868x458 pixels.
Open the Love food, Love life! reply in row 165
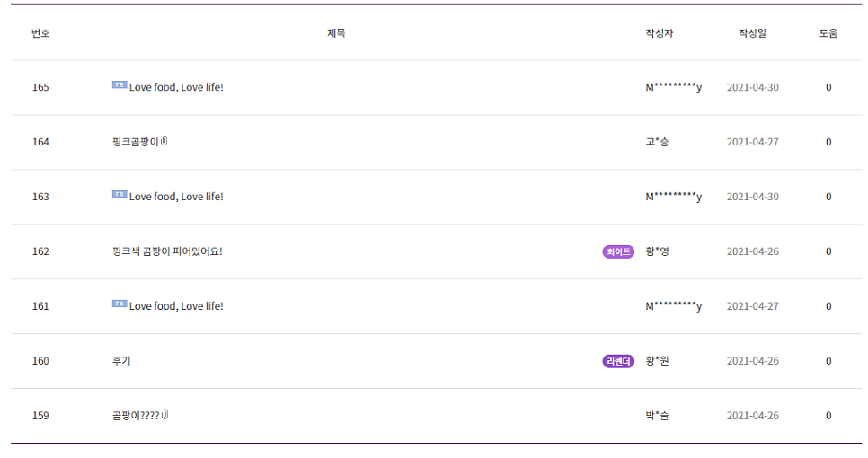click(x=176, y=87)
